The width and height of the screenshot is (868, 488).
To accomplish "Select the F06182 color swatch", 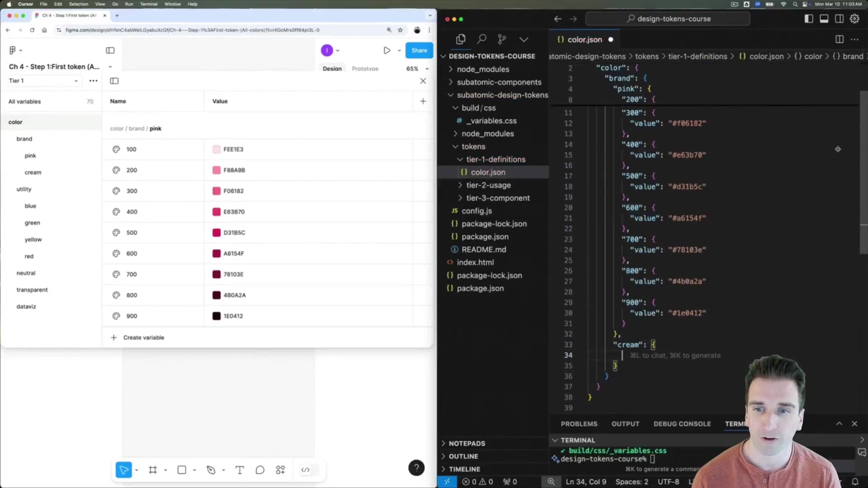I will click(216, 191).
